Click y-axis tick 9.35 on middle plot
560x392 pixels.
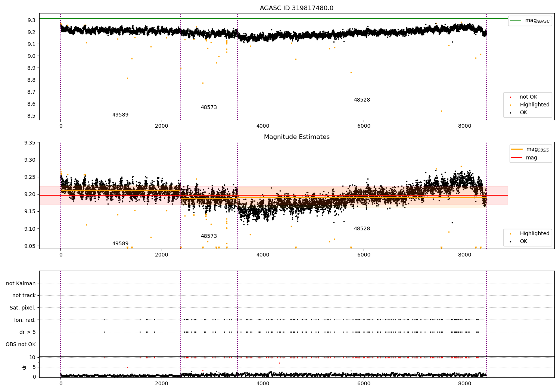coord(30,143)
